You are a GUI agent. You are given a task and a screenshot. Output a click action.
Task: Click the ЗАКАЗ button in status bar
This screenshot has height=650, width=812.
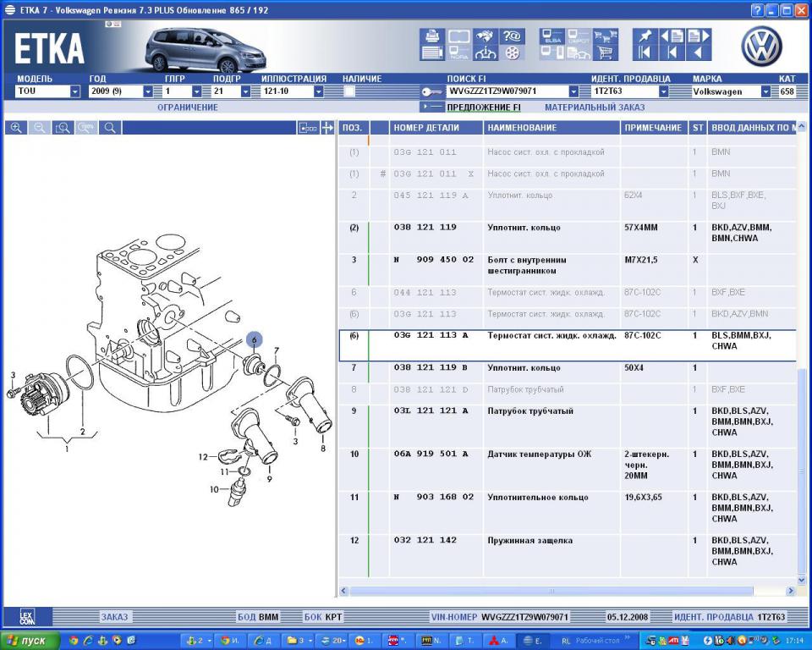(x=114, y=617)
